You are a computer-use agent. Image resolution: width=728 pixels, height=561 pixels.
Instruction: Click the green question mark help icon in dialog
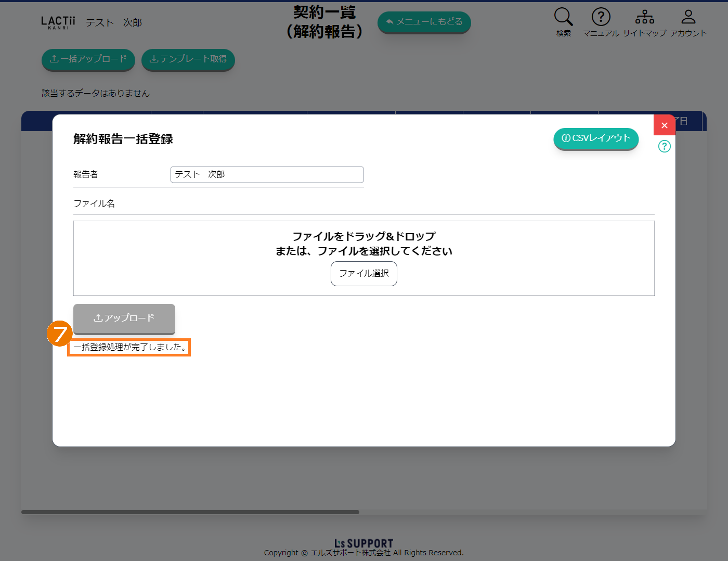pyautogui.click(x=664, y=146)
